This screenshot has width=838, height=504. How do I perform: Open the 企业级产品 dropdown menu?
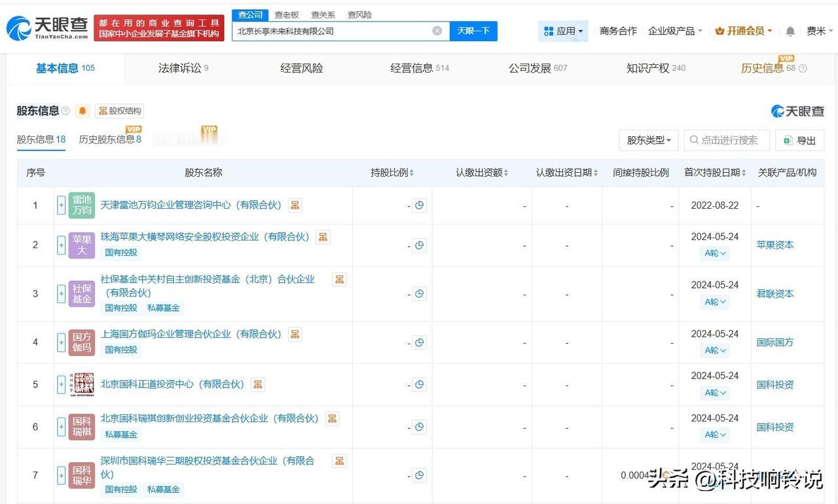click(x=675, y=31)
